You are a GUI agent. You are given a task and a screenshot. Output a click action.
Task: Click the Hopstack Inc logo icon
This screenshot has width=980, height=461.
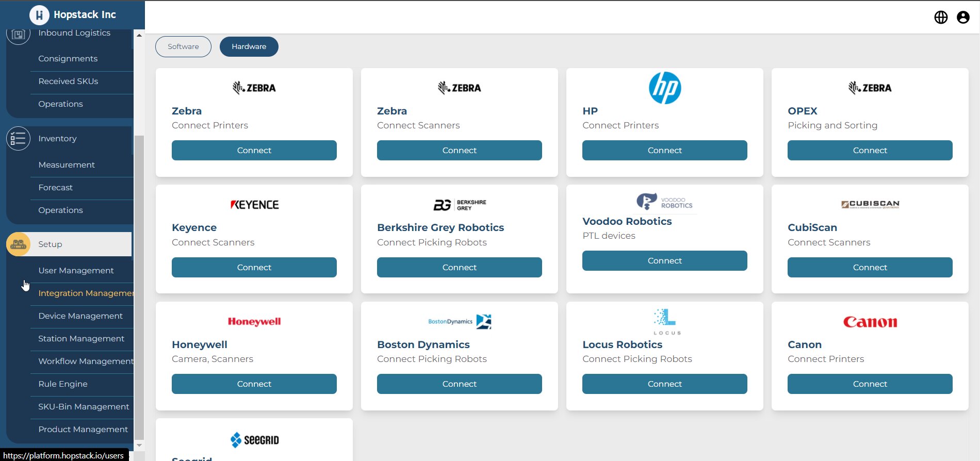click(x=39, y=15)
